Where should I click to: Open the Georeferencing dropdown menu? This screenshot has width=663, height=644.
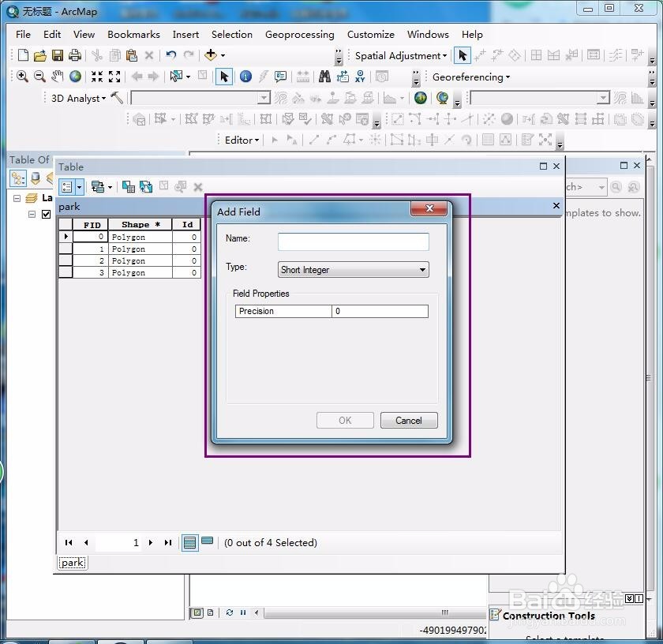(471, 77)
